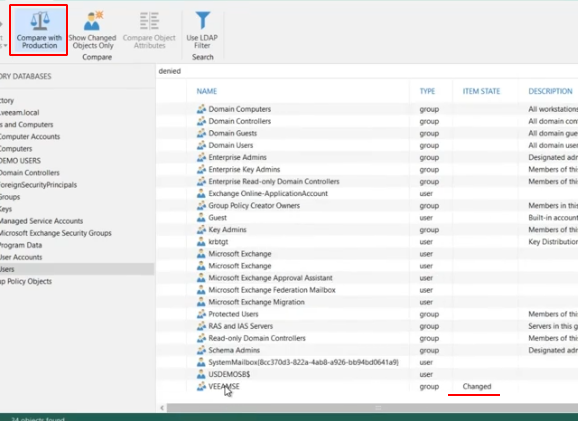
Task: Click 'Key Distribution' description of krbtgt
Action: click(x=553, y=242)
